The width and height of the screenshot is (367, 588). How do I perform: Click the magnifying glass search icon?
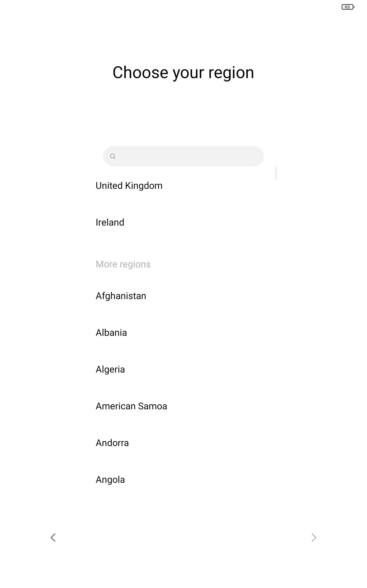point(113,156)
